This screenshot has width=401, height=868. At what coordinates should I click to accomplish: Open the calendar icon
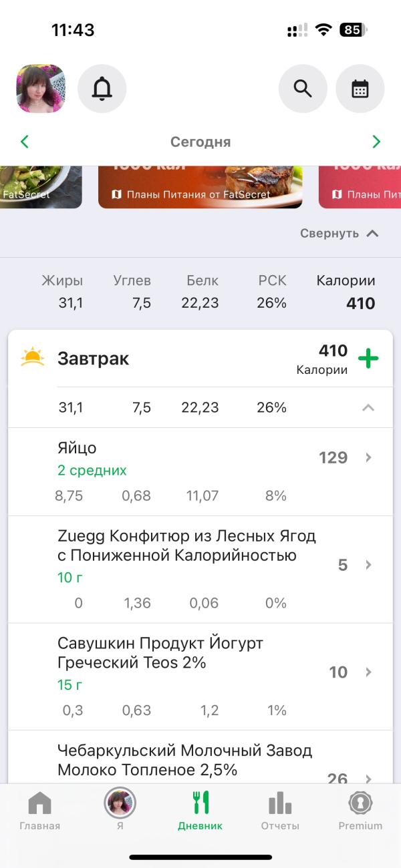coord(360,89)
